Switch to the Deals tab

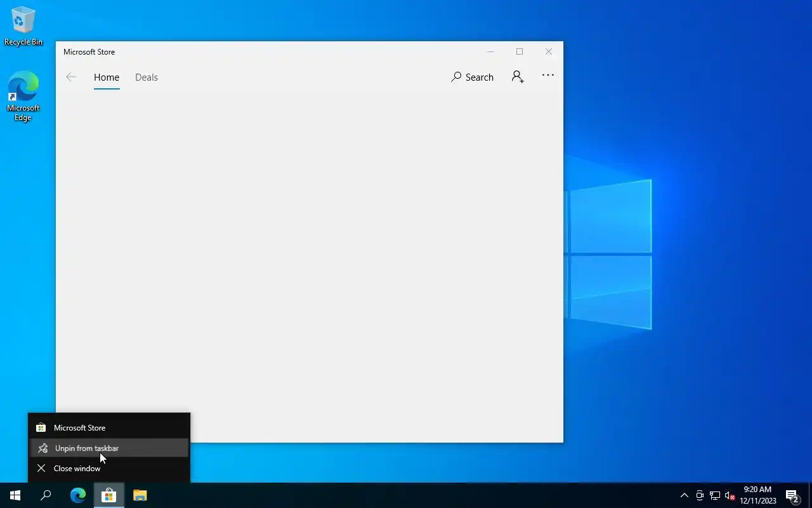coord(147,77)
